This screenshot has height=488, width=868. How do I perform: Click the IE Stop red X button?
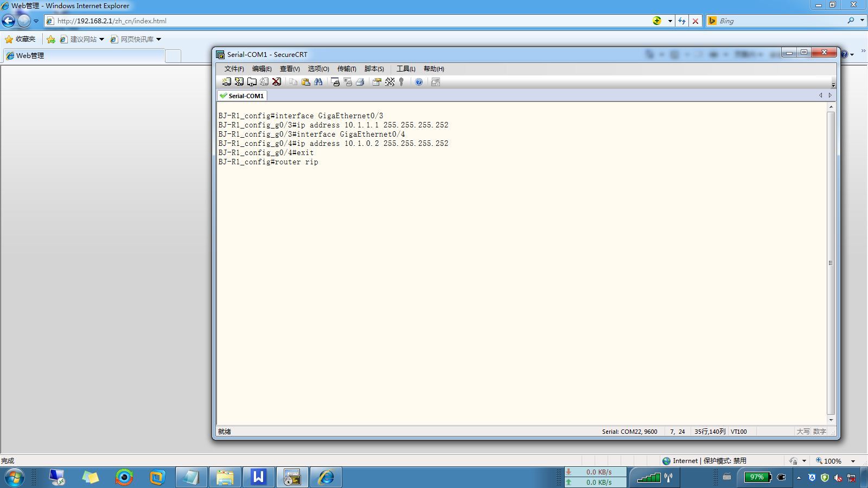[x=695, y=21]
